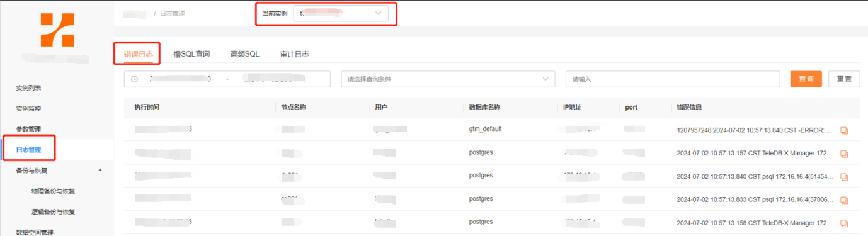Click the 日志管理 breadcrumb at the top
The image size is (868, 236).
tap(173, 13)
